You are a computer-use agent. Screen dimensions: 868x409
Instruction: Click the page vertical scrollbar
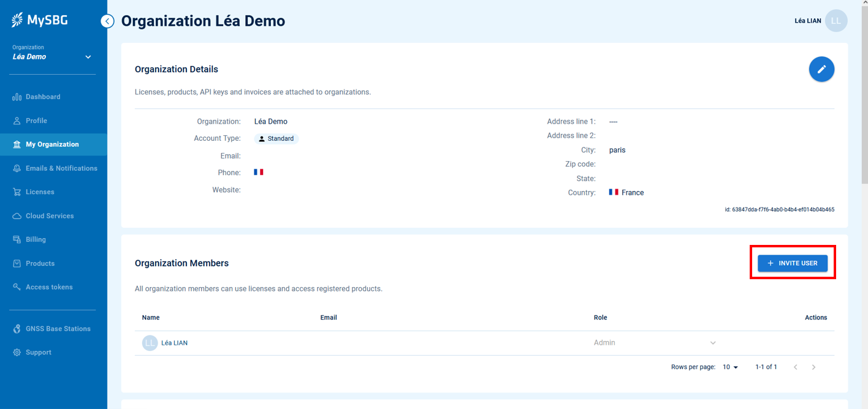tap(864, 92)
